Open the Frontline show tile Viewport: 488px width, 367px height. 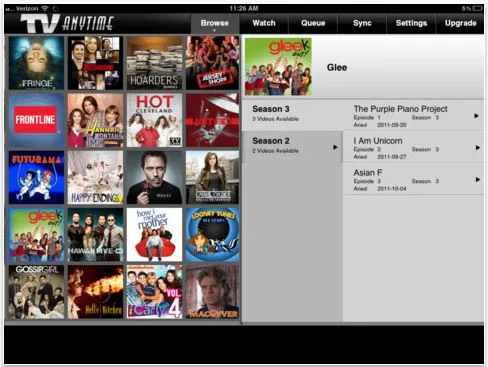[x=36, y=120]
